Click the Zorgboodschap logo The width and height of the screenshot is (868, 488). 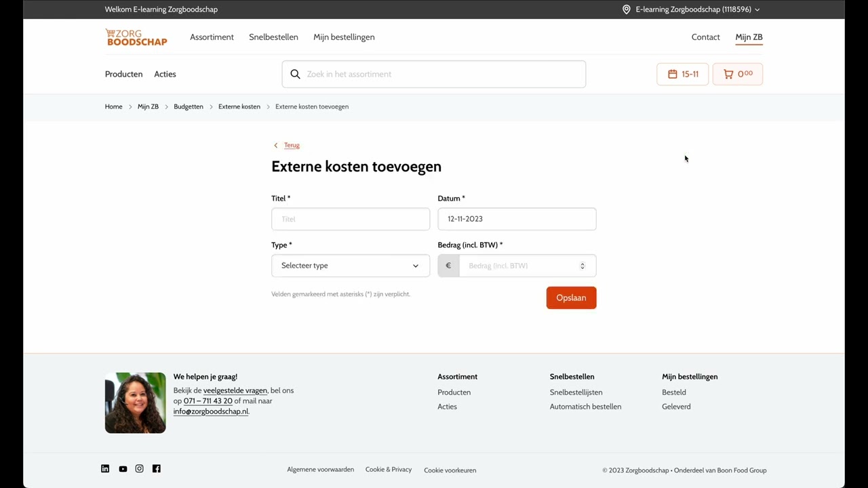pos(136,37)
